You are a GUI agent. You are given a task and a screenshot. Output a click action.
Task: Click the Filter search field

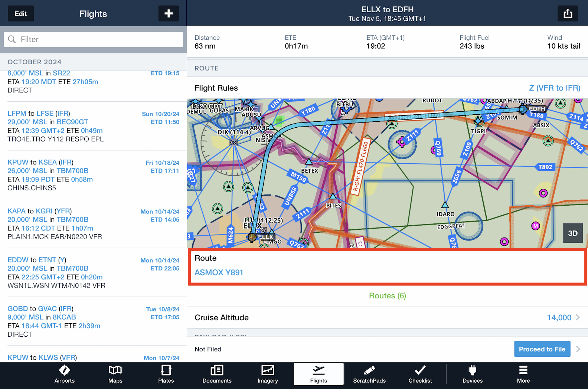point(94,39)
